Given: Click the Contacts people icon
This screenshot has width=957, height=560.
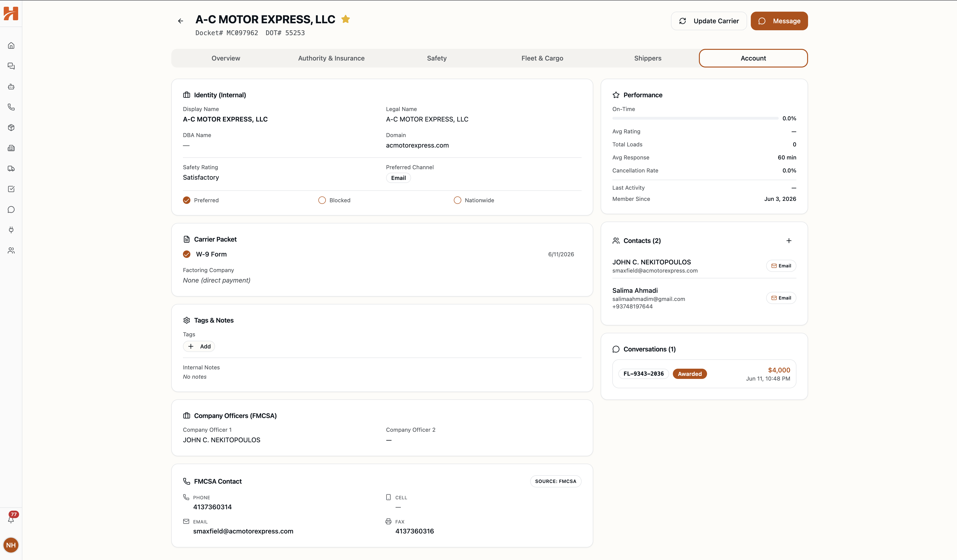Looking at the screenshot, I should point(616,240).
